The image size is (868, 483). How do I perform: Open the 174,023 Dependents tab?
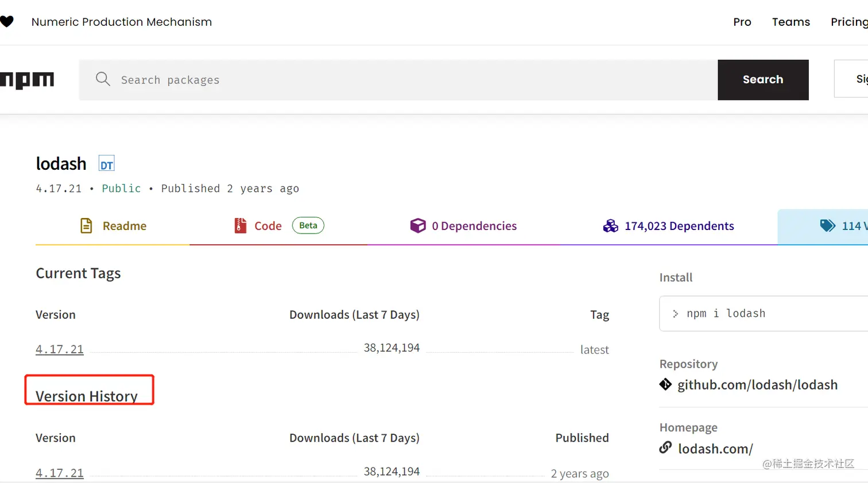point(668,226)
